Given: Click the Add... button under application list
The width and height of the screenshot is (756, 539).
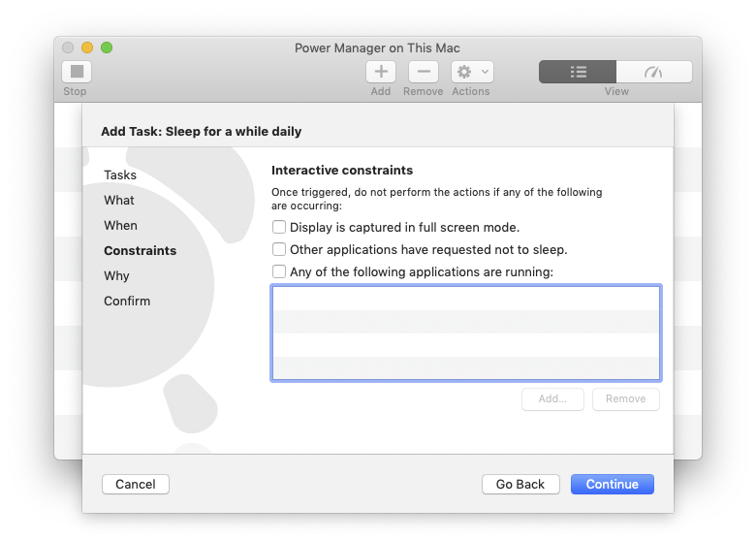Looking at the screenshot, I should coord(552,399).
